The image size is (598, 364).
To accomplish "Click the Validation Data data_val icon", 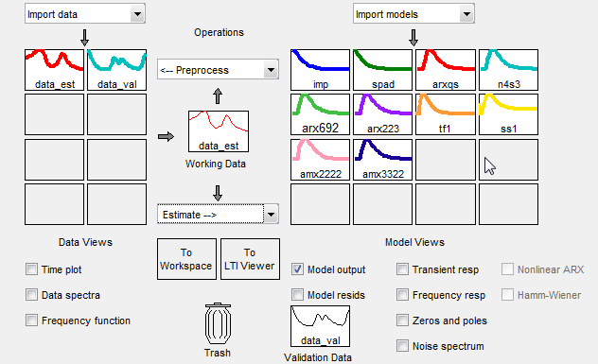I will (320, 326).
